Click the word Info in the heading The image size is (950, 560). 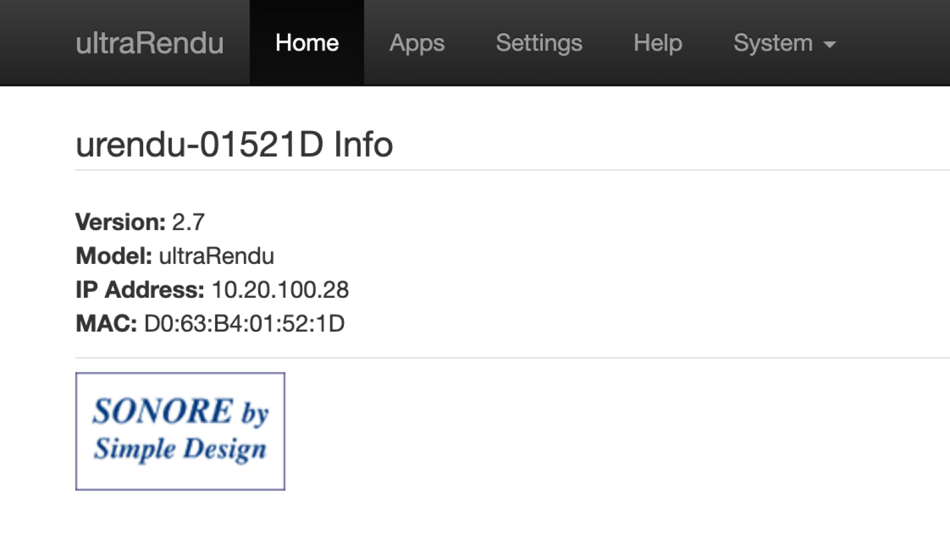(x=363, y=144)
